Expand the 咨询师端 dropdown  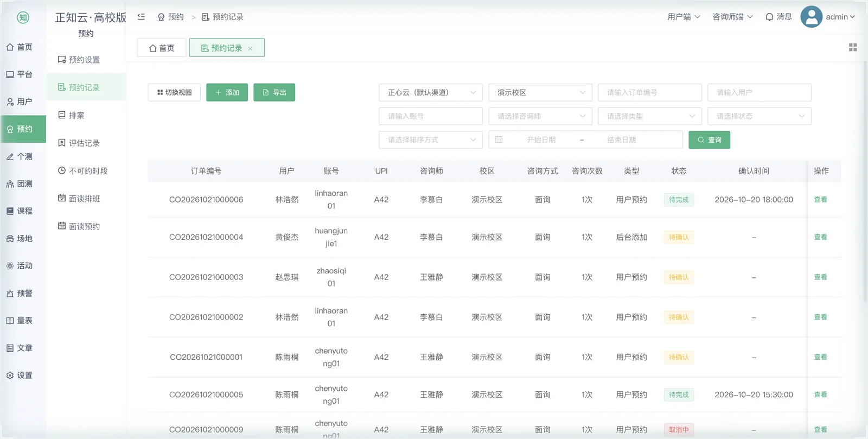pos(732,17)
